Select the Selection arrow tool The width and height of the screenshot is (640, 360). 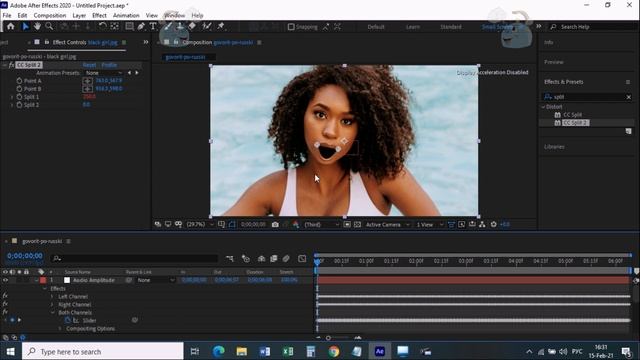click(25, 26)
